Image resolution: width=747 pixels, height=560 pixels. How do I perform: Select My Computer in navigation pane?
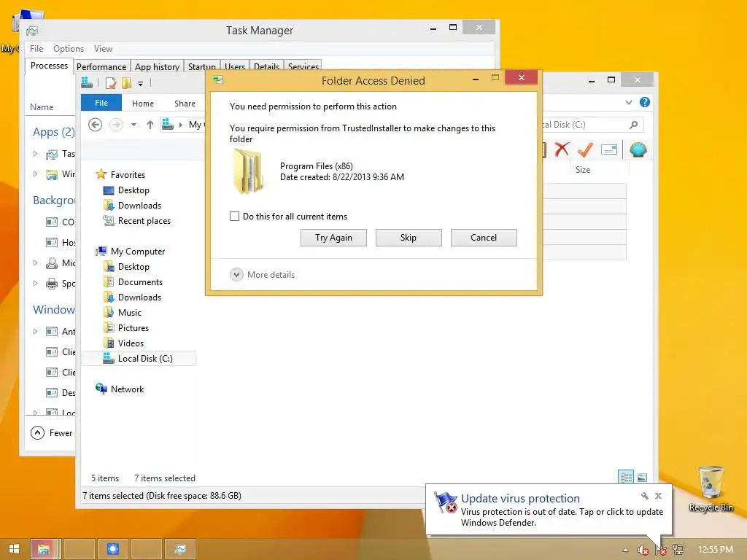[x=138, y=251]
